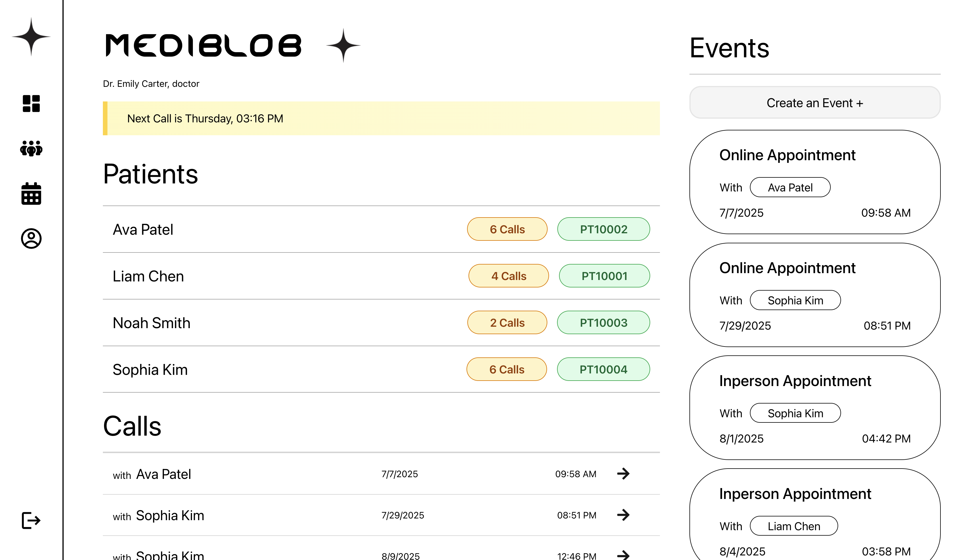Open the 7/29/2025 Sophia Kim call arrow

point(623,515)
